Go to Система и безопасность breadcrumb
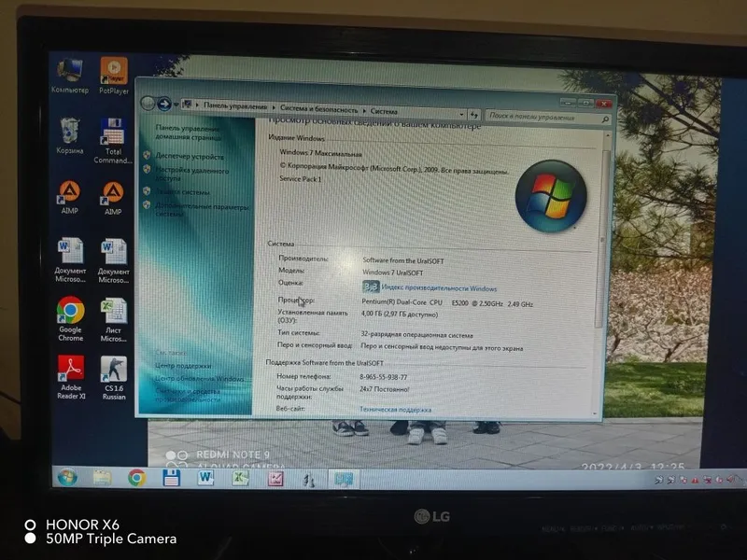This screenshot has width=747, height=560. (x=318, y=109)
